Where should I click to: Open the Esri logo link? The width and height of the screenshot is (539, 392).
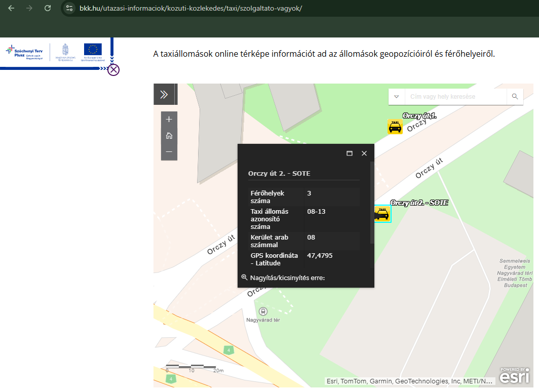click(515, 375)
